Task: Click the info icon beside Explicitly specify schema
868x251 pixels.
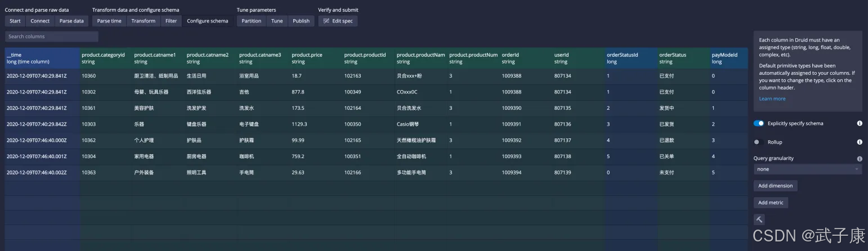Action: click(x=860, y=123)
